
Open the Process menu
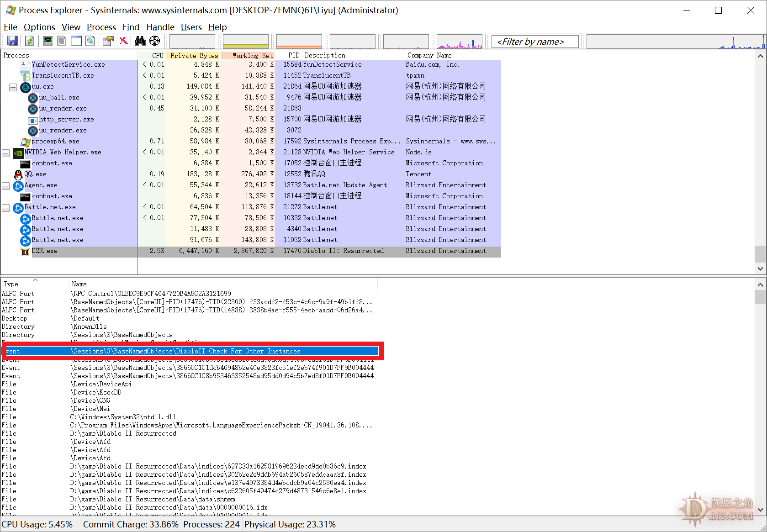[x=101, y=27]
